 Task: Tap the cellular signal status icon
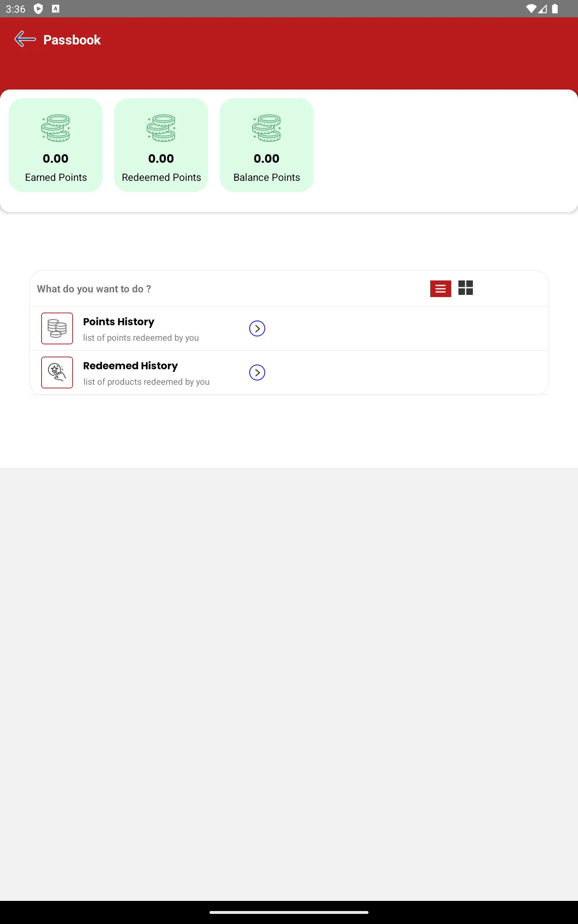(543, 9)
